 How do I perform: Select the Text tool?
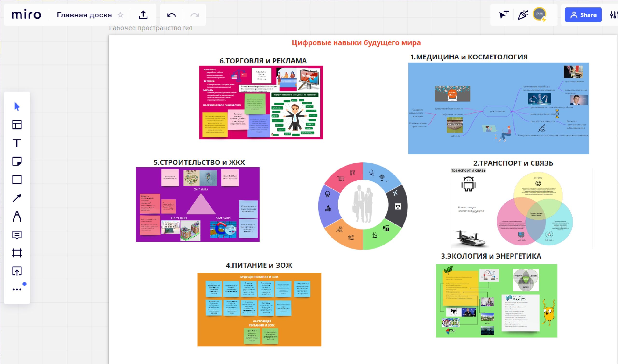coord(17,143)
